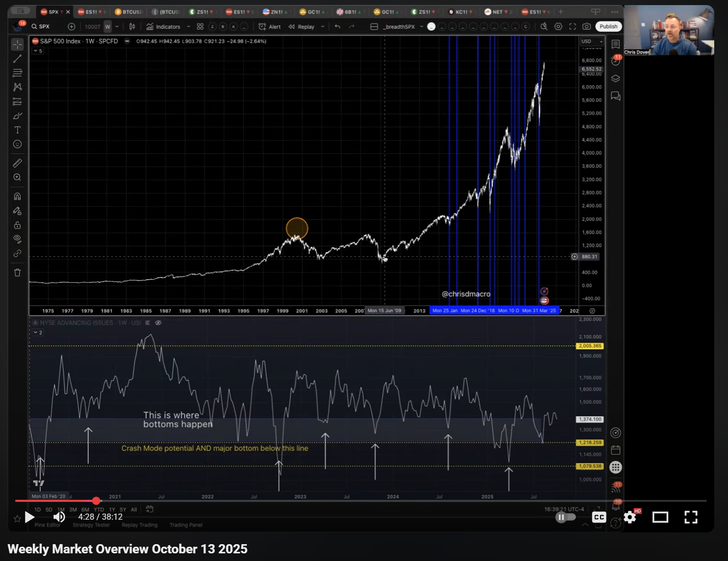Viewport: 728px width, 561px height.
Task: Click the trash can remove drawings icon
Action: [17, 272]
